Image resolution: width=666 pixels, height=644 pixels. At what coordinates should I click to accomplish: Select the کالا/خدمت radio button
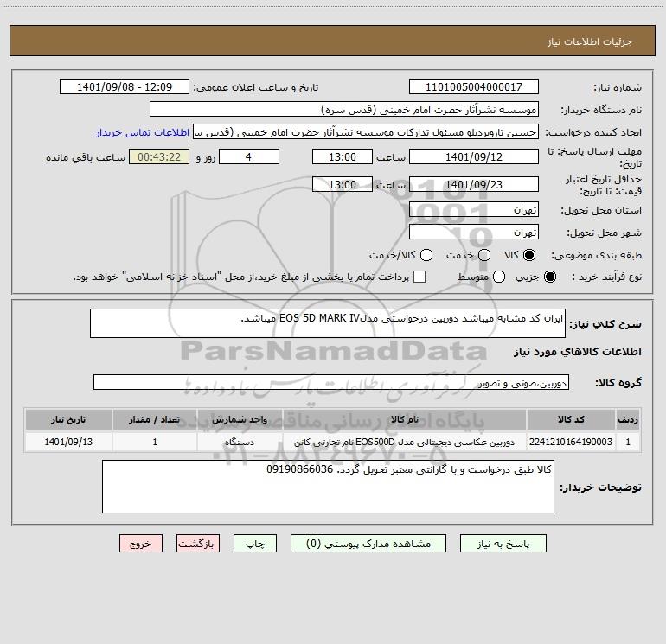[426, 255]
